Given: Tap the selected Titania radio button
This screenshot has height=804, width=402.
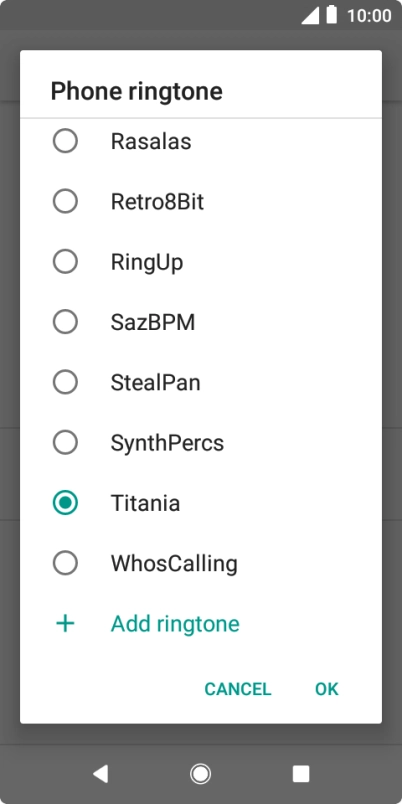Looking at the screenshot, I should pos(65,503).
